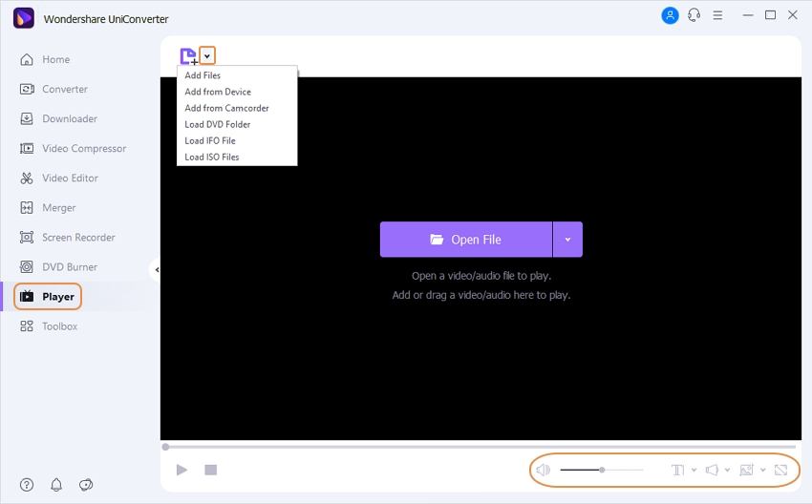Expand the subtitle options dropdown arrow
The width and height of the screenshot is (812, 504).
point(693,470)
